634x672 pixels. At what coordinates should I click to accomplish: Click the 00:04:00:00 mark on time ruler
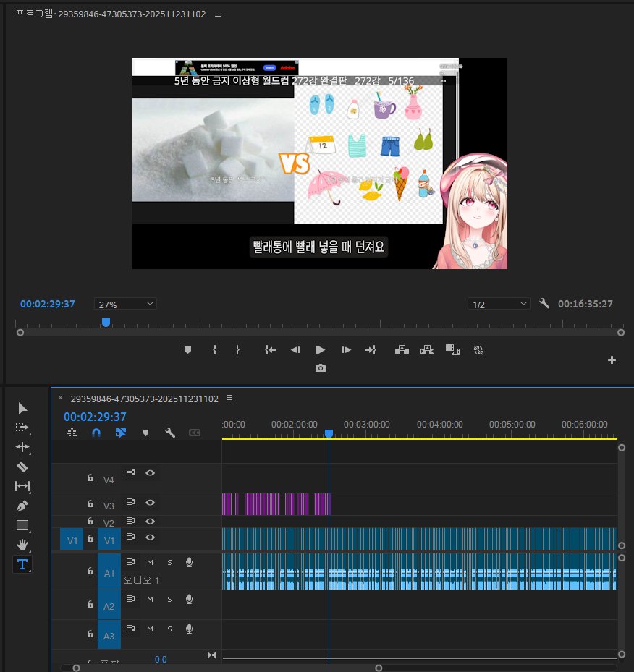pyautogui.click(x=439, y=425)
